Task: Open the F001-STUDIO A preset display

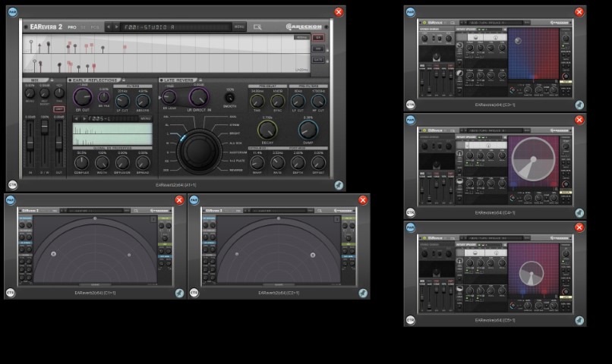Action: 175,27
